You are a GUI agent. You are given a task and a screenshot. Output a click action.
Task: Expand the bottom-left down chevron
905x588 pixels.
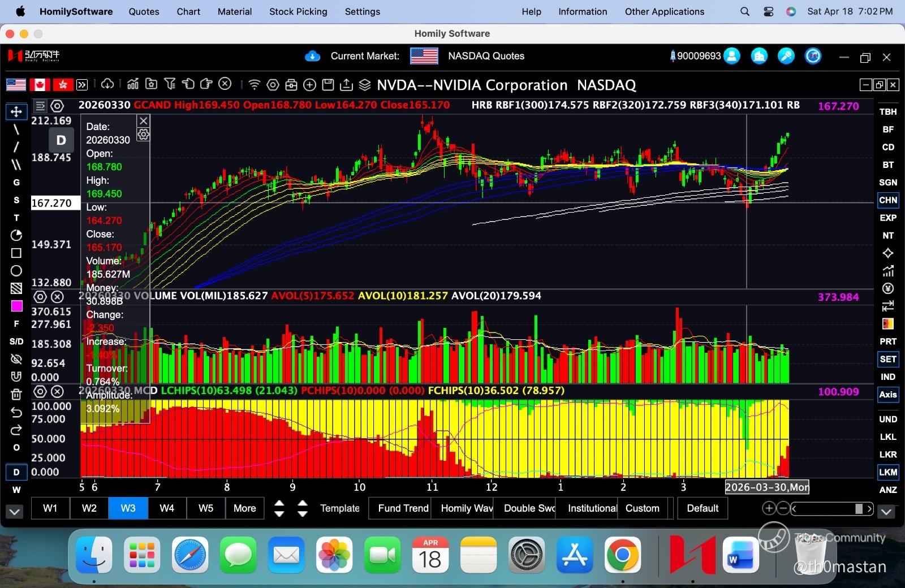click(15, 512)
